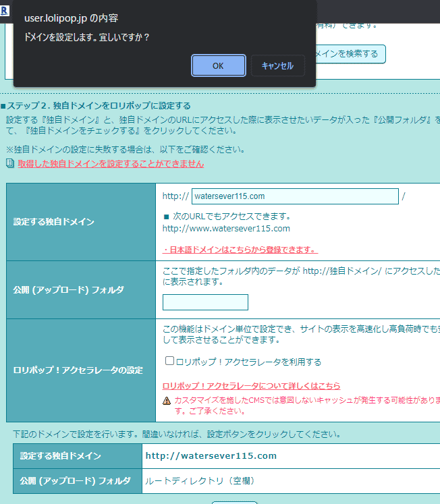Select text http://www.watersever115.com
440x504 pixels.
click(226, 229)
